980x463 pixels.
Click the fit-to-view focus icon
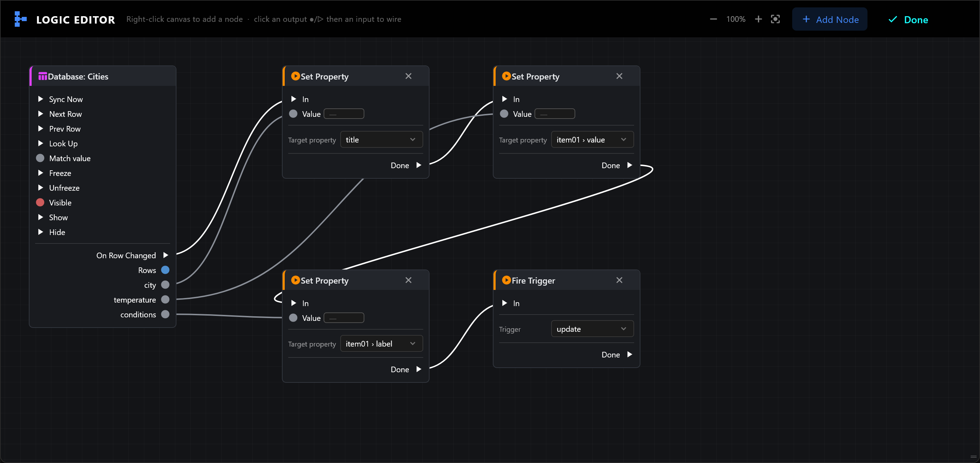pos(775,19)
